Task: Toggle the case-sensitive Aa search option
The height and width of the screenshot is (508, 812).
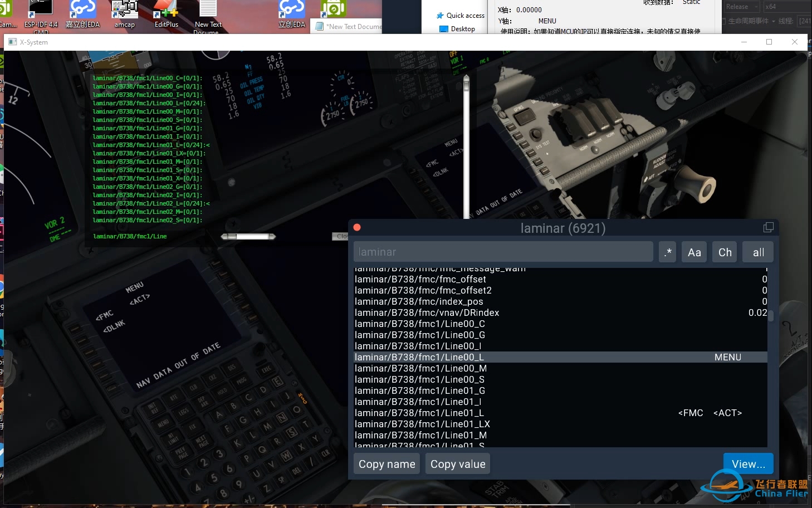Action: coord(694,252)
